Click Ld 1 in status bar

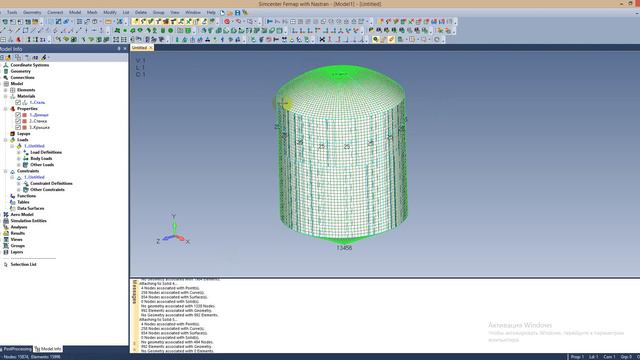click(x=594, y=357)
